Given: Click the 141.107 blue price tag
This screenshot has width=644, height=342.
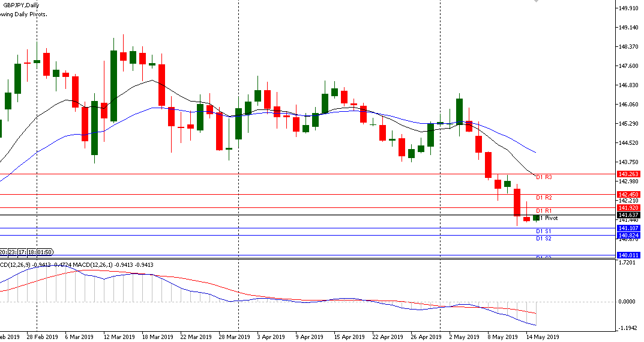Looking at the screenshot, I should pos(628,228).
